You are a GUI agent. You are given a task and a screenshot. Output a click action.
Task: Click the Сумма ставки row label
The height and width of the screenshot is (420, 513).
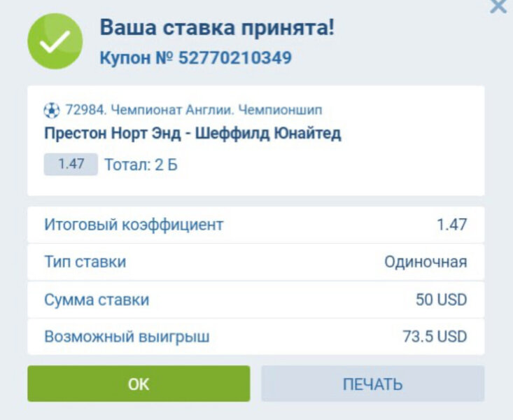tap(97, 300)
